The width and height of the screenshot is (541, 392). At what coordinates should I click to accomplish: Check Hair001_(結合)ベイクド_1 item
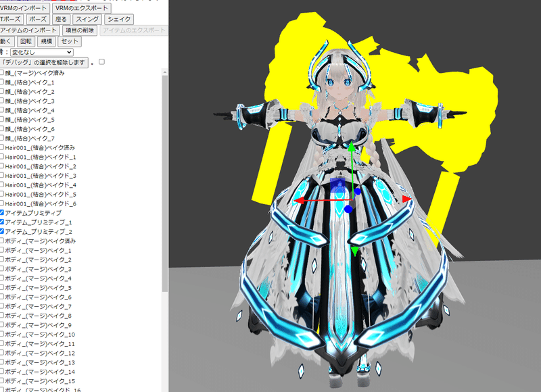tap(2, 157)
